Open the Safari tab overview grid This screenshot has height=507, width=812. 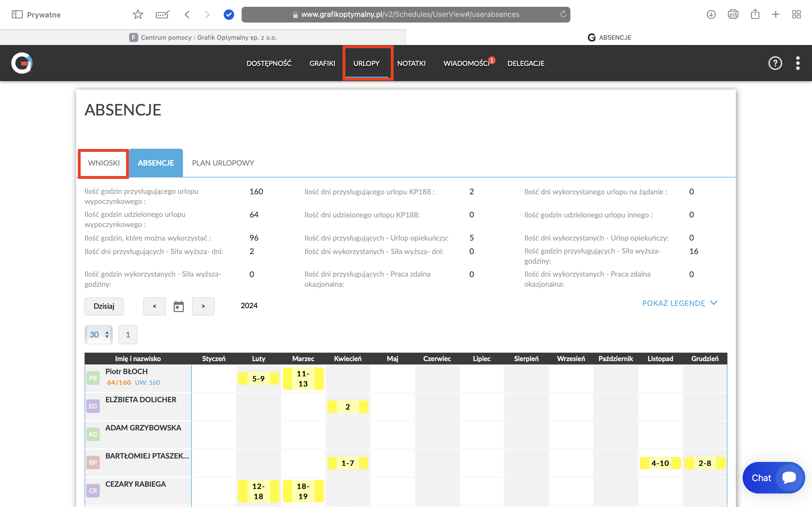tap(796, 14)
